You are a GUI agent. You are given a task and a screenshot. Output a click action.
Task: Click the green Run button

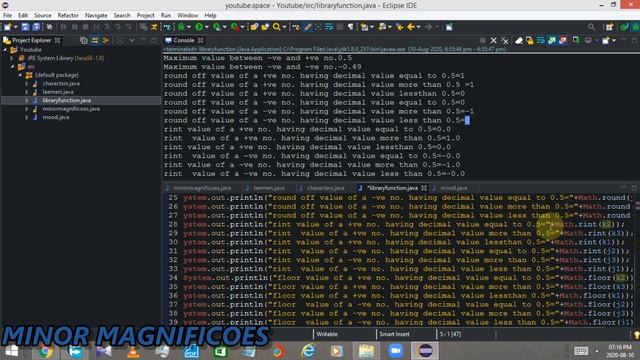199,27
